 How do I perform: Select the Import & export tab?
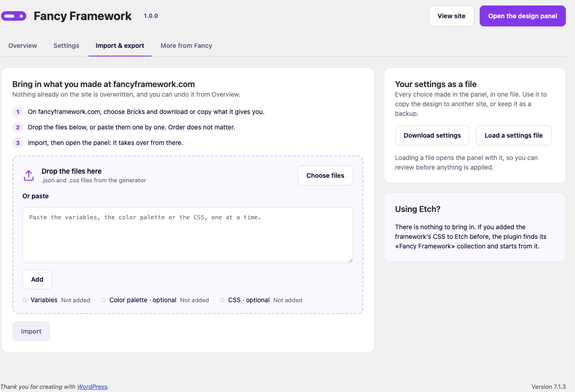pyautogui.click(x=120, y=46)
